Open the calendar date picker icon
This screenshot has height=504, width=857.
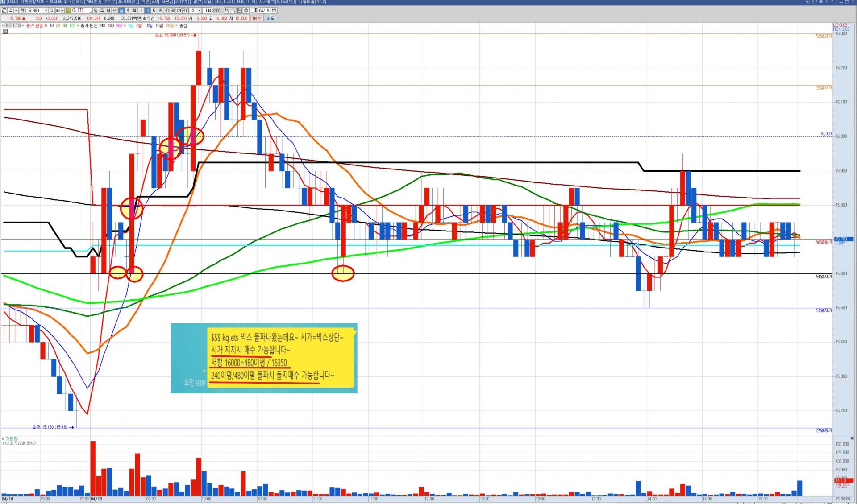pyautogui.click(x=274, y=11)
